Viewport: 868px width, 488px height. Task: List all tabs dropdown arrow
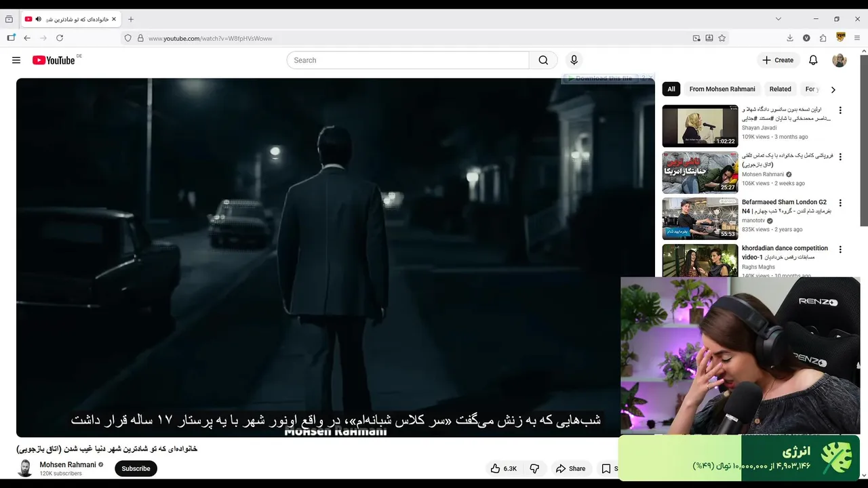pos(778,19)
